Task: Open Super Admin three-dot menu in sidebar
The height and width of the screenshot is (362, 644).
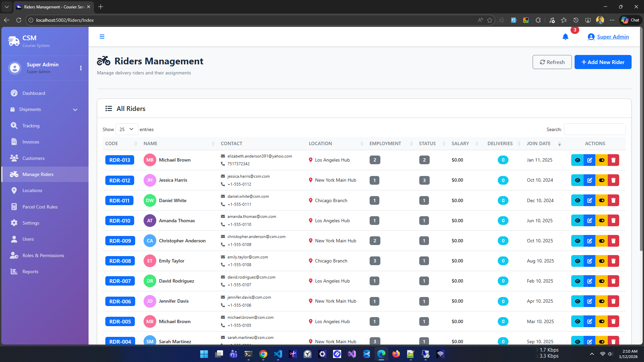Action: pyautogui.click(x=81, y=68)
